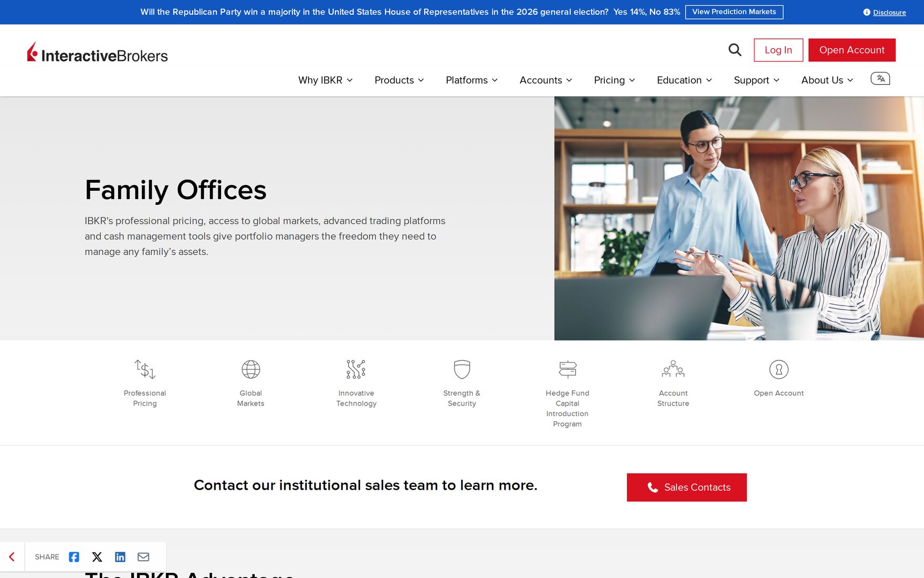Click the Family Offices heading

coord(176,190)
